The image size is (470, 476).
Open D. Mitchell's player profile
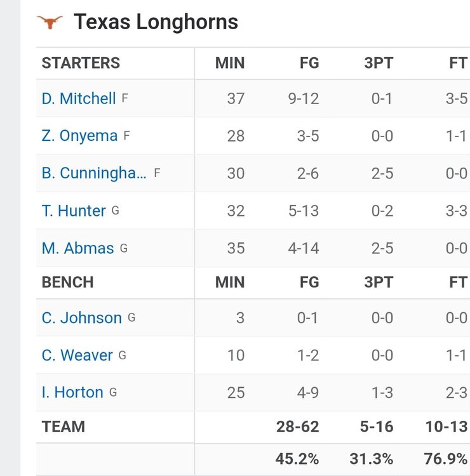coord(79,98)
